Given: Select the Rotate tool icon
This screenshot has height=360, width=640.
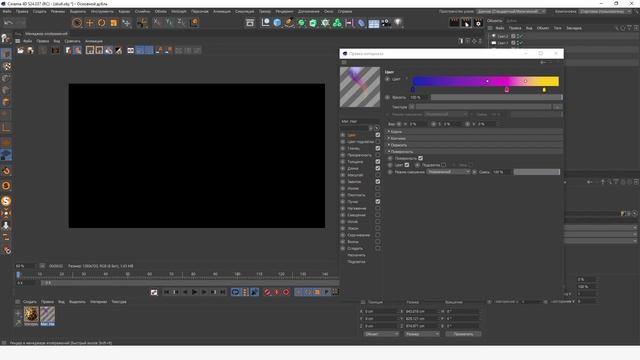Looking at the screenshot, I should click(101, 23).
